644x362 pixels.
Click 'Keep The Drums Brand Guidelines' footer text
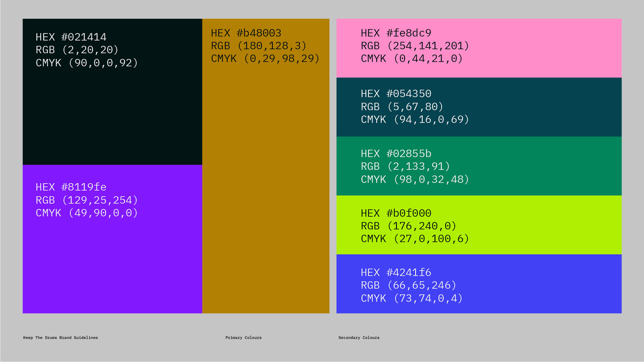(x=60, y=338)
